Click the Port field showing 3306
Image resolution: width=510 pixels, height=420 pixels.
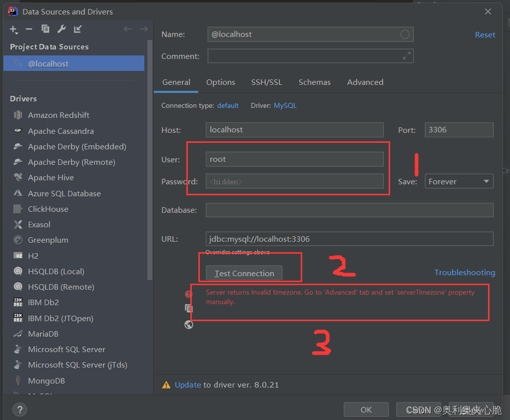(459, 130)
